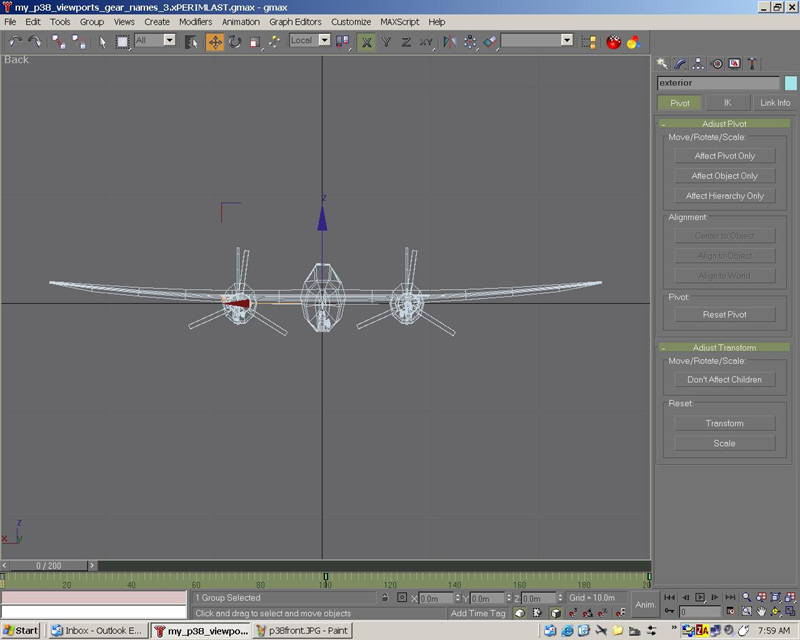Toggle the Anim. animate button

click(645, 604)
